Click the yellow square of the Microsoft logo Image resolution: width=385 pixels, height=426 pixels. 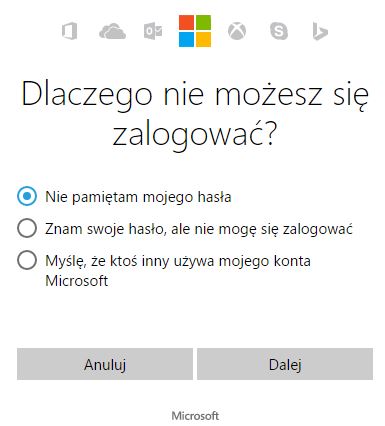203,39
